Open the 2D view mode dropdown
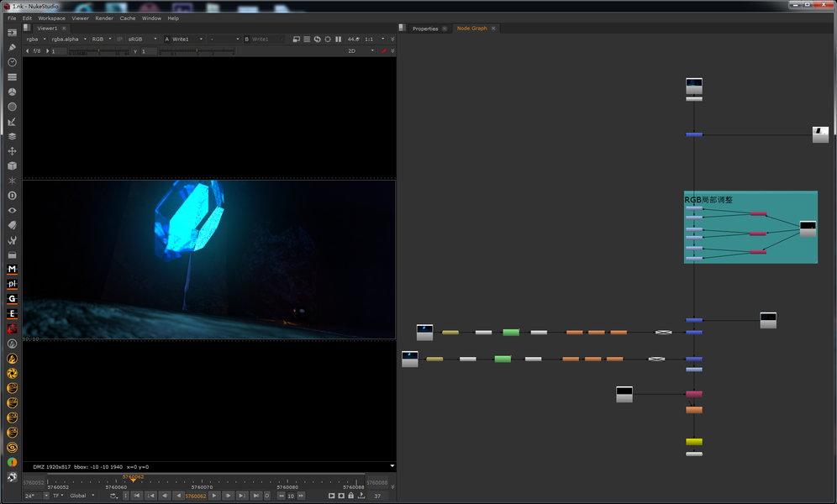 tap(361, 50)
